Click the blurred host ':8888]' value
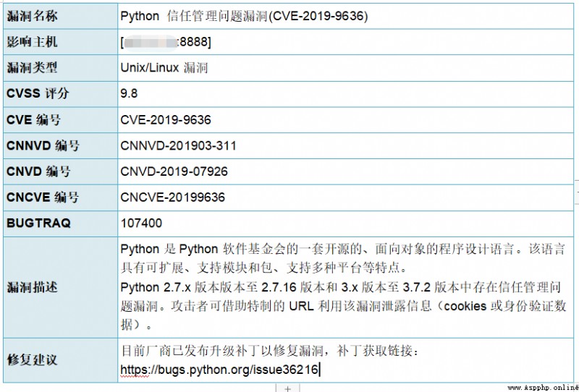This screenshot has width=579, height=392. (x=166, y=42)
